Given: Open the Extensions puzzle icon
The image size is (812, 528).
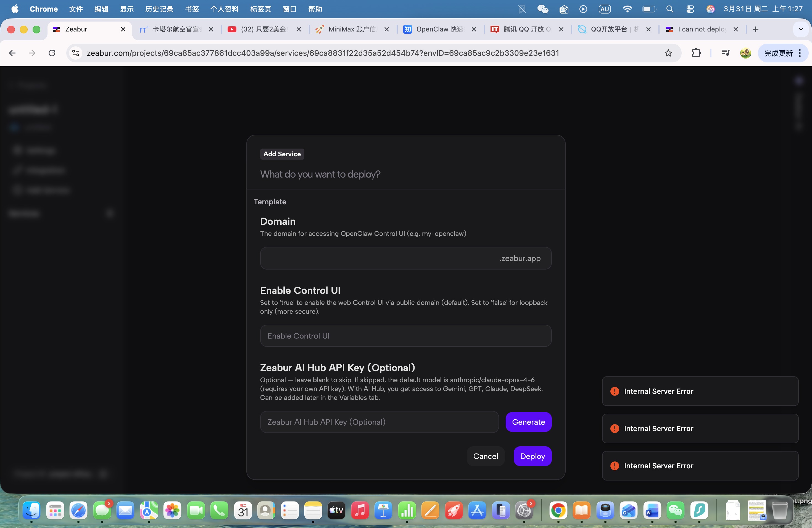Looking at the screenshot, I should click(x=696, y=53).
